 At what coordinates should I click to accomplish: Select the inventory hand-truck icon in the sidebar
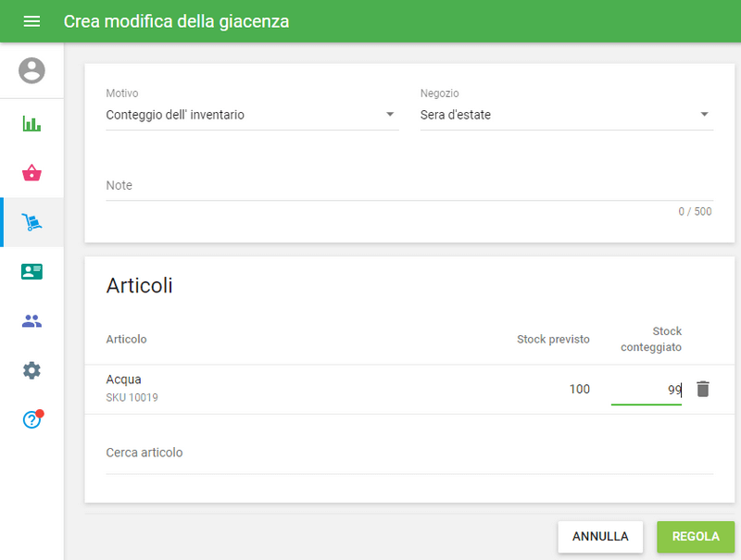[31, 222]
